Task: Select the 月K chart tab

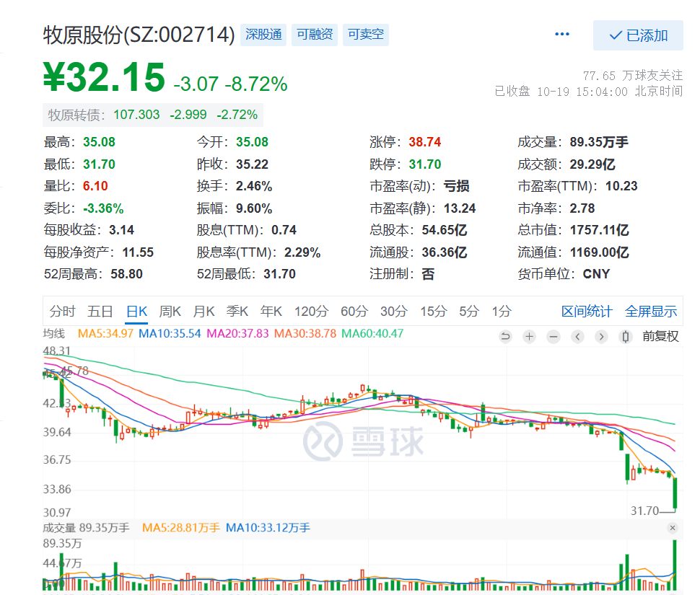Action: click(x=204, y=311)
